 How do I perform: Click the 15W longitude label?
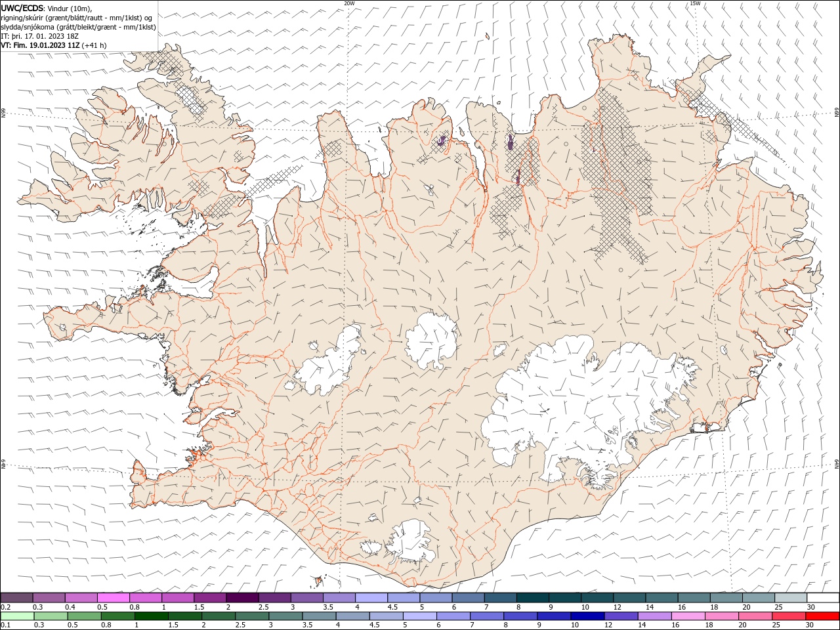pos(695,3)
